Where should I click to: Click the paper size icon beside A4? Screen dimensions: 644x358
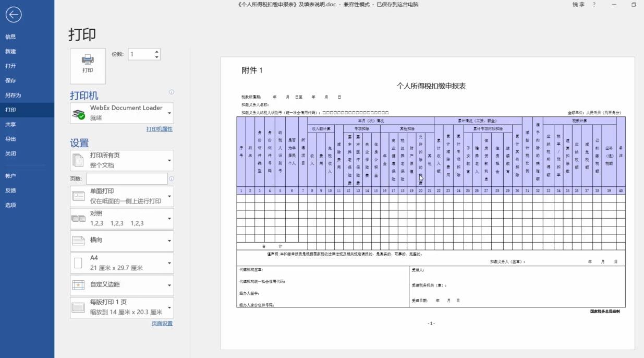pyautogui.click(x=78, y=263)
